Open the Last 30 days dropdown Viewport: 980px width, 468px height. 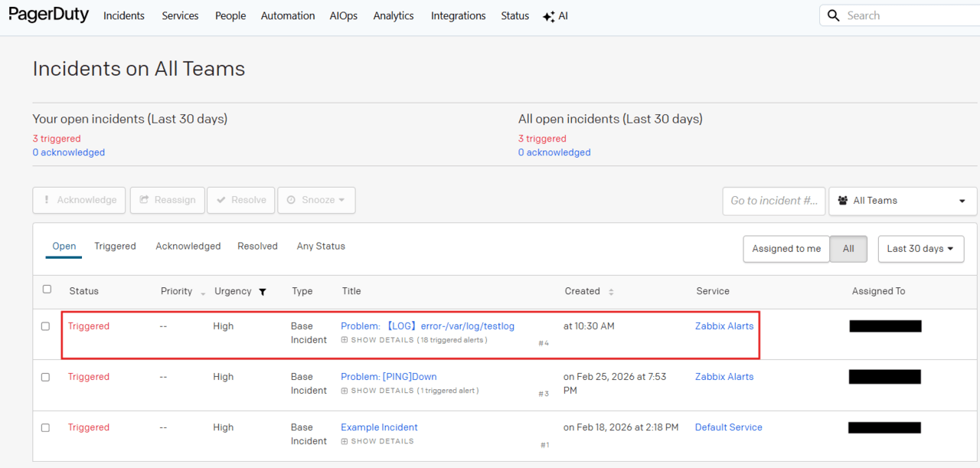[920, 249]
